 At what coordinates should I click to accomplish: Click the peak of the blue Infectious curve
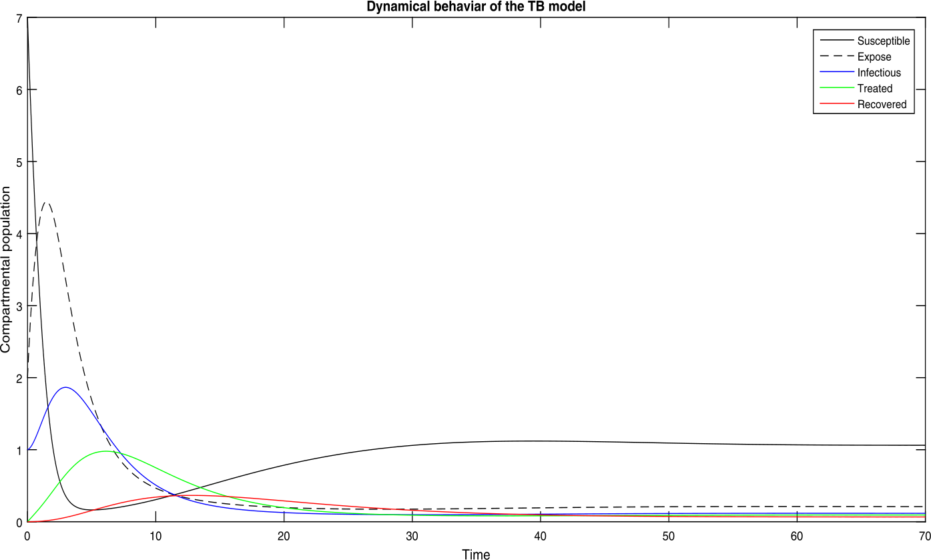(x=65, y=387)
